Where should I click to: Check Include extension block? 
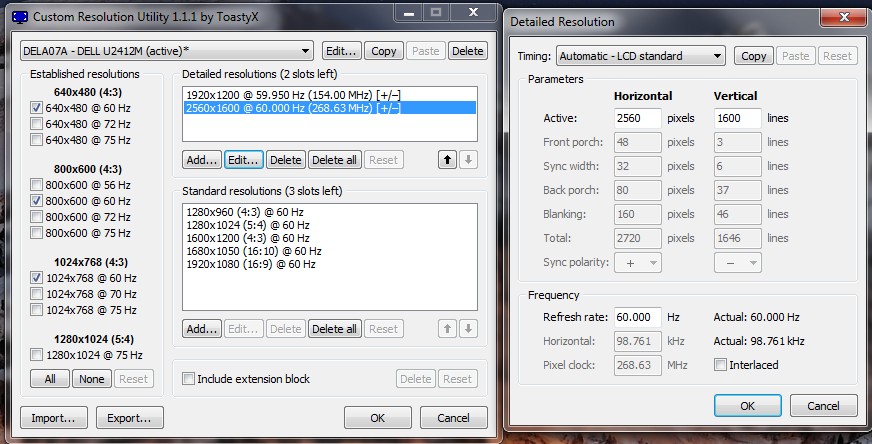(x=189, y=379)
